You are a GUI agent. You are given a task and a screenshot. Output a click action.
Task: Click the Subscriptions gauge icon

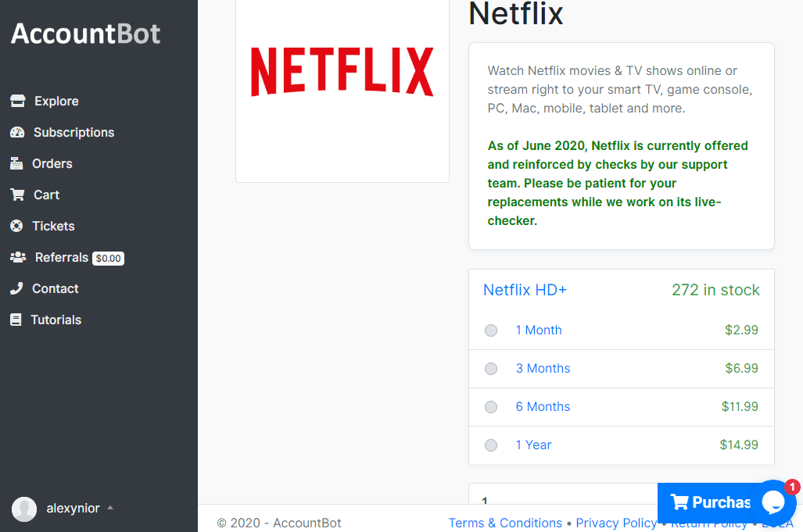17,132
